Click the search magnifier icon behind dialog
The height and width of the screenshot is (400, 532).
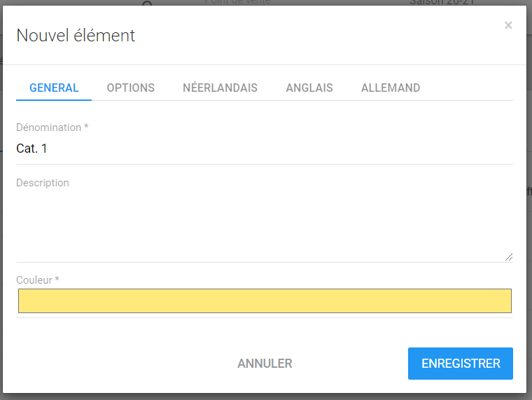(x=147, y=4)
